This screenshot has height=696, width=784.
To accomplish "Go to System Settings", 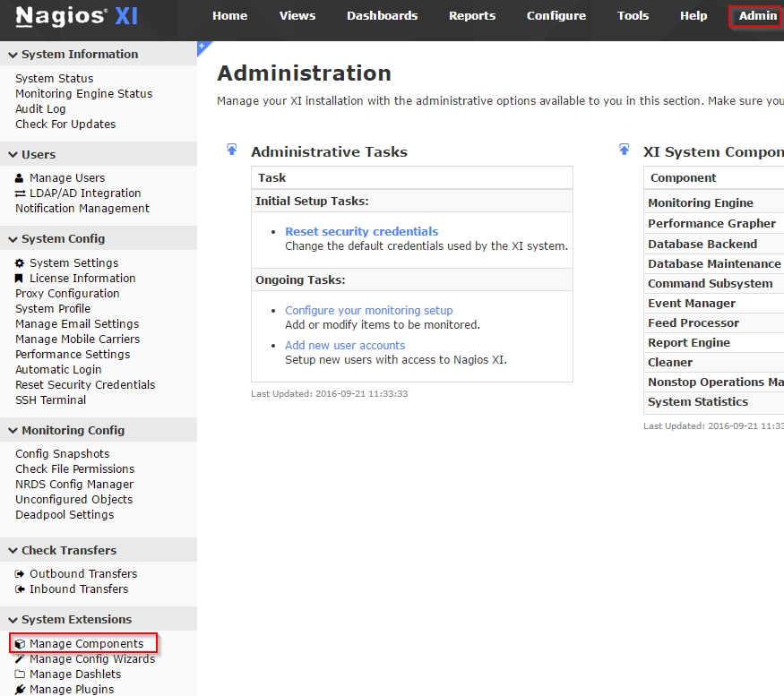I will (74, 263).
